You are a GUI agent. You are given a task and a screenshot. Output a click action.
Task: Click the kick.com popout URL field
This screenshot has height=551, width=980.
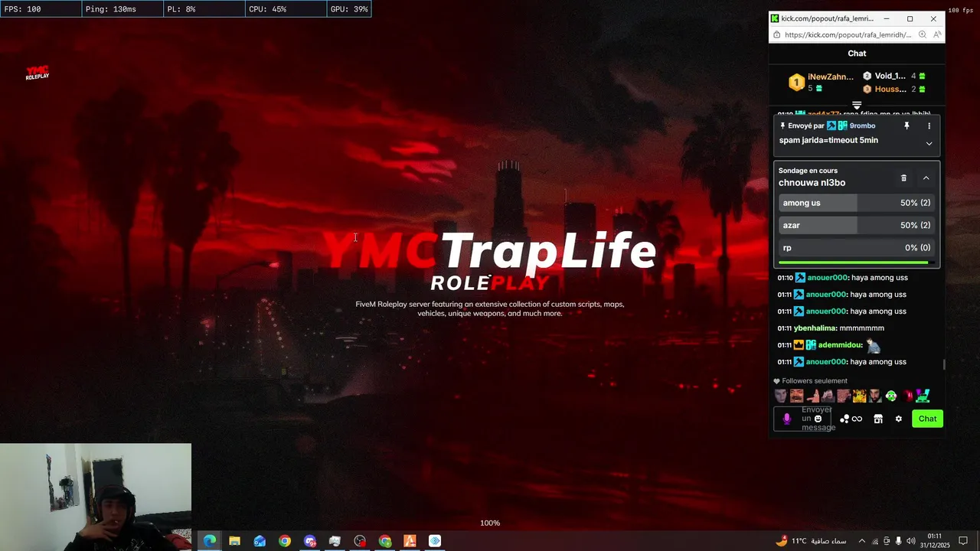[x=848, y=34]
